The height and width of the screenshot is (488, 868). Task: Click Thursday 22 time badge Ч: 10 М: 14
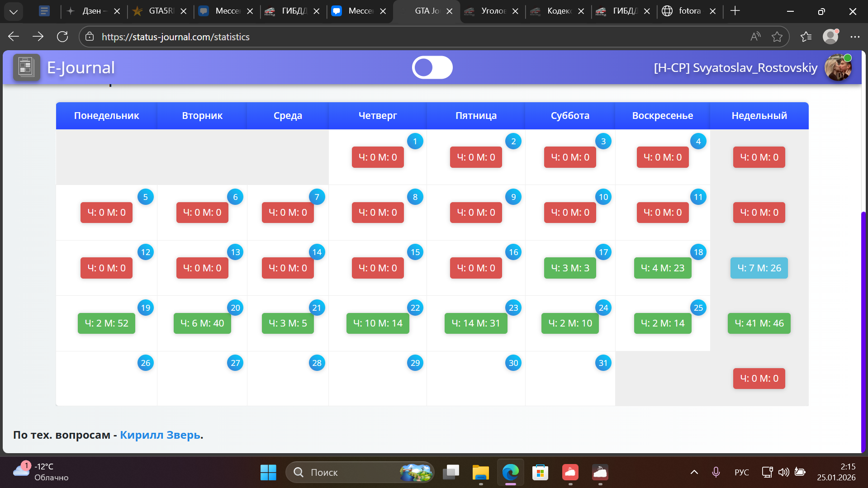[x=377, y=323]
